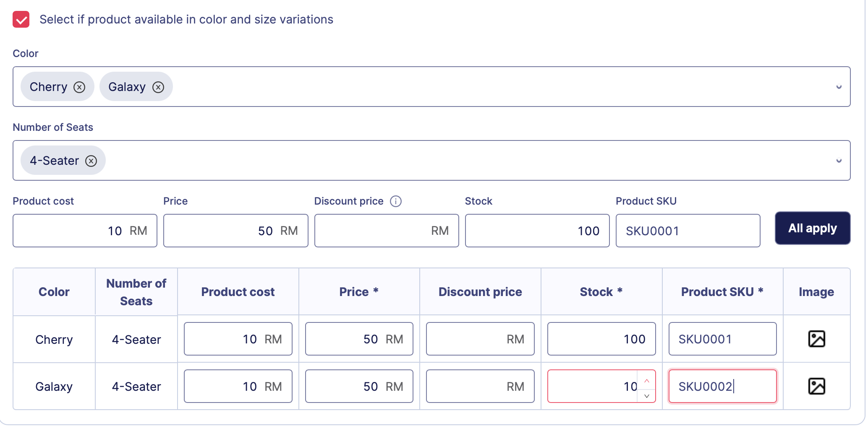The image size is (868, 426).
Task: Expand the Color dropdown
Action: [839, 87]
